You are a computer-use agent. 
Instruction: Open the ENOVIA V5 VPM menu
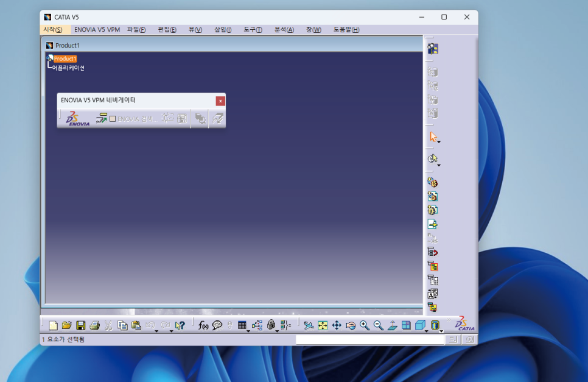tap(97, 30)
